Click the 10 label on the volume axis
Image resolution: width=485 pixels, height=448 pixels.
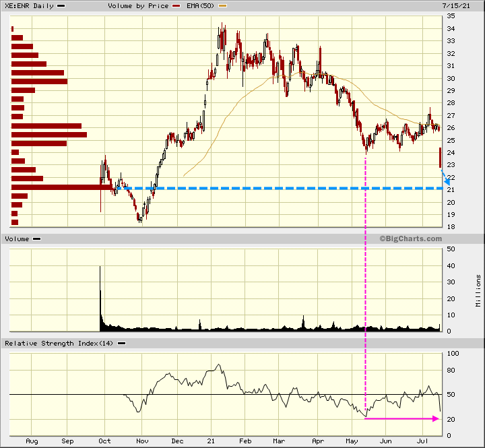pyautogui.click(x=451, y=315)
